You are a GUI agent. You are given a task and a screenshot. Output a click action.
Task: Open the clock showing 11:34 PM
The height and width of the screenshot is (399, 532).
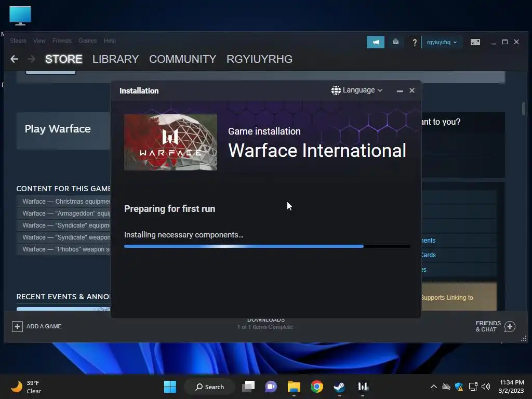pos(511,387)
